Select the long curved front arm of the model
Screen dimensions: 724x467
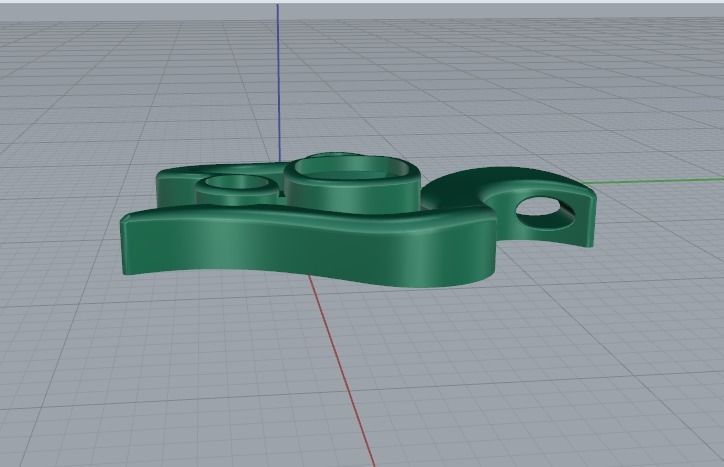tap(308, 245)
